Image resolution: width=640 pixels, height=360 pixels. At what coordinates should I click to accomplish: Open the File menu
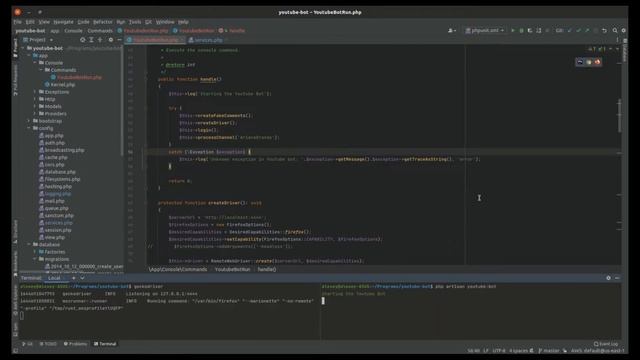coord(18,22)
